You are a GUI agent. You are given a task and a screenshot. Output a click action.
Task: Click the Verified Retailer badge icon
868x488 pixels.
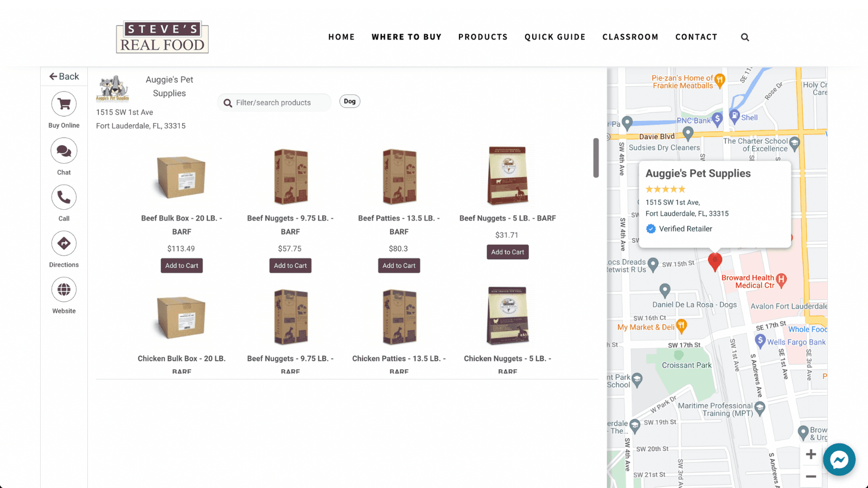[650, 228]
